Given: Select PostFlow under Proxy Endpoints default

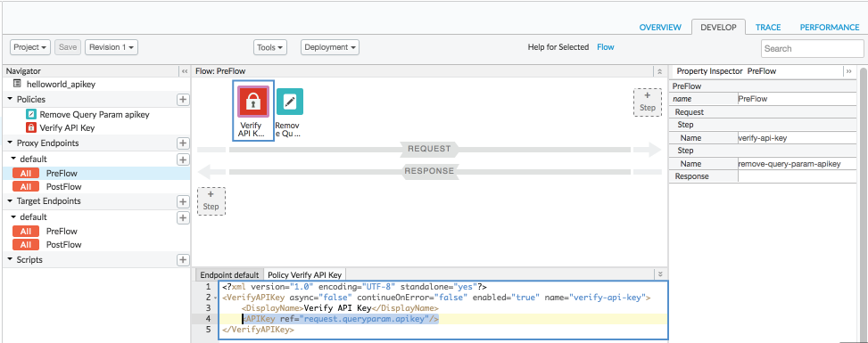Looking at the screenshot, I should [x=63, y=187].
